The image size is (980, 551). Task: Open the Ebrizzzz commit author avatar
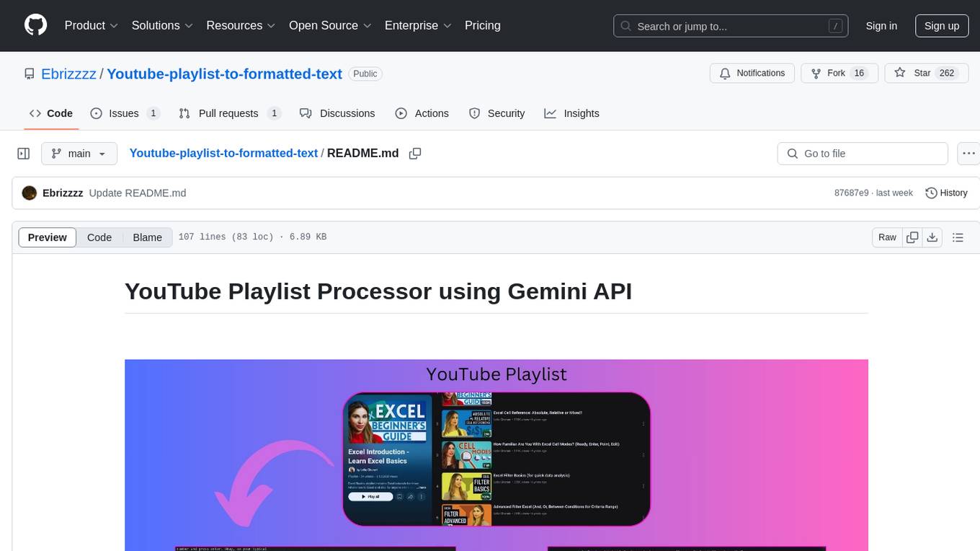tap(30, 193)
